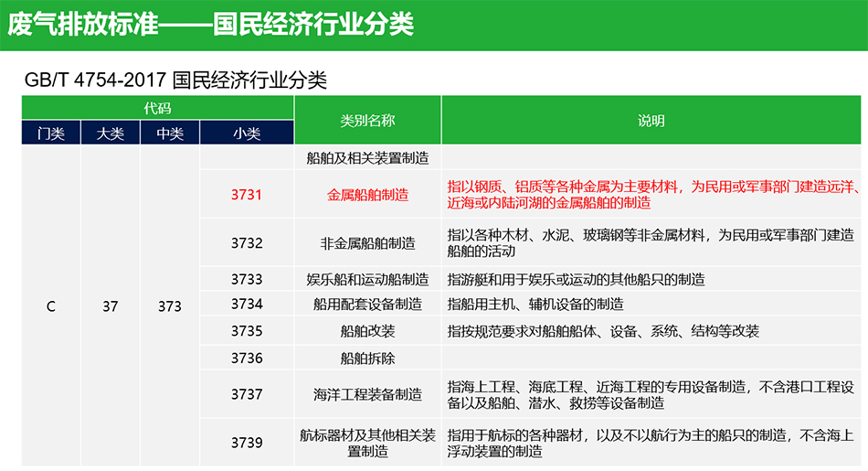This screenshot has width=868, height=471.
Task: Select the 门类 column header
Action: 51,134
